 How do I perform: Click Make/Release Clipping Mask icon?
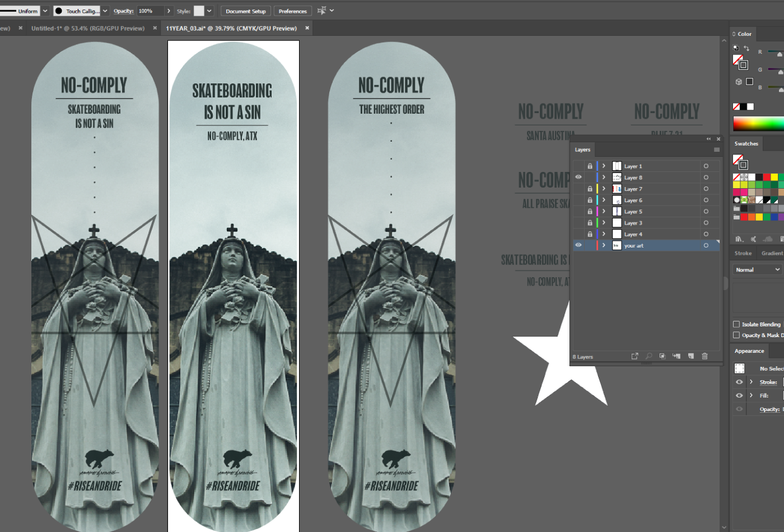click(662, 356)
